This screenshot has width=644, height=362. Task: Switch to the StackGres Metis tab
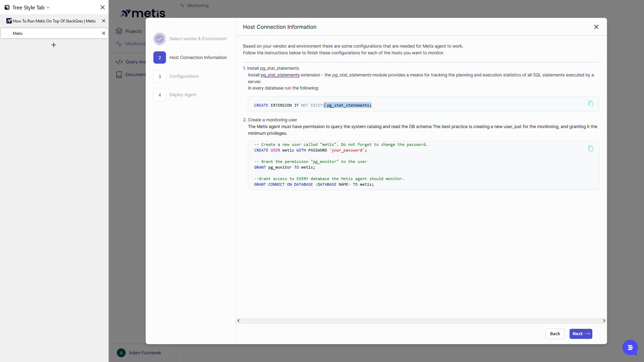[54, 21]
